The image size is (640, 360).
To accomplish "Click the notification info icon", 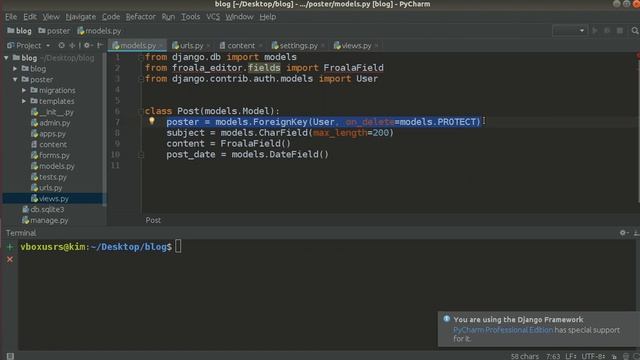I will coord(446,319).
